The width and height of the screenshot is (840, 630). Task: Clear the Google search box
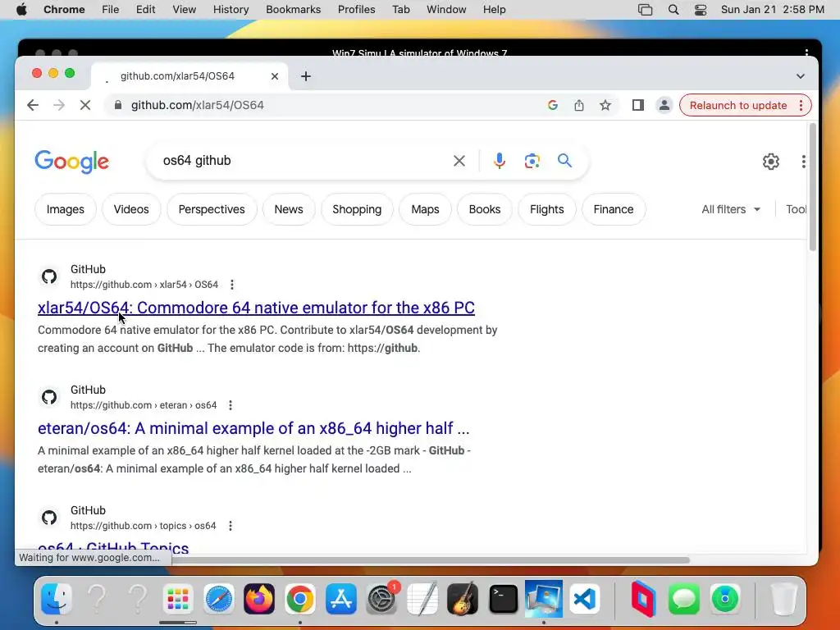[459, 161]
